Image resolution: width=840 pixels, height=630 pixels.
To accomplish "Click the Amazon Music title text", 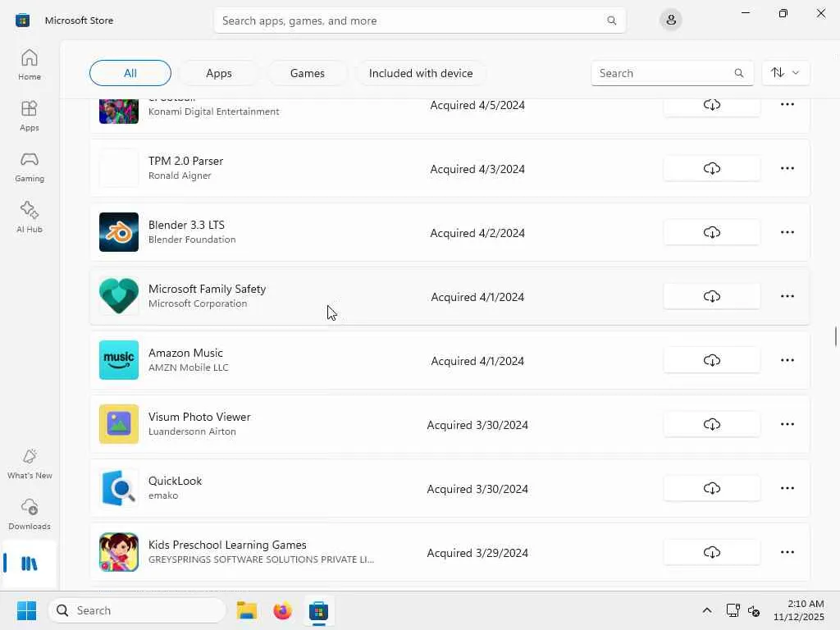I will (185, 353).
